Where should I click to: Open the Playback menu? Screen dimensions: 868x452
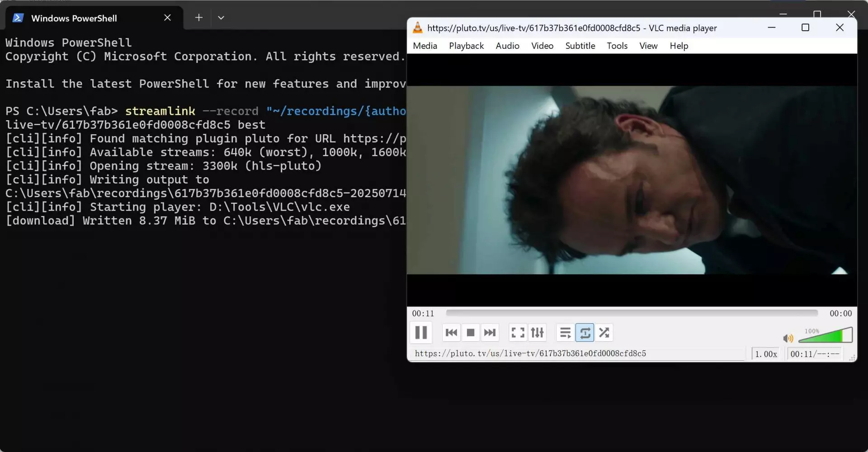(466, 46)
